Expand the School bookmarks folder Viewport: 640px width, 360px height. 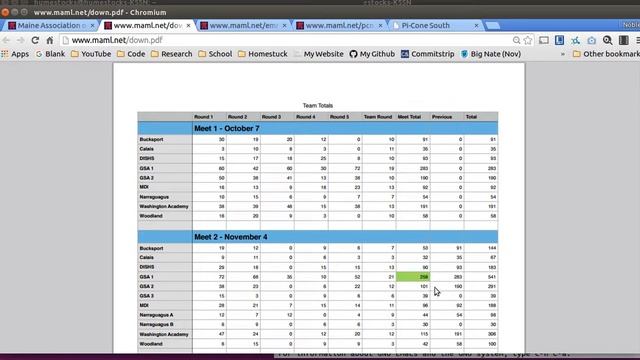click(215, 54)
